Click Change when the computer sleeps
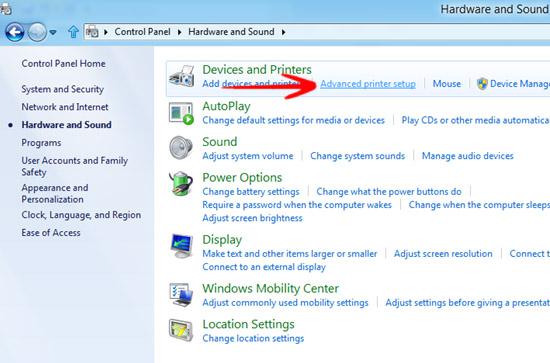The image size is (550, 363). 479,205
